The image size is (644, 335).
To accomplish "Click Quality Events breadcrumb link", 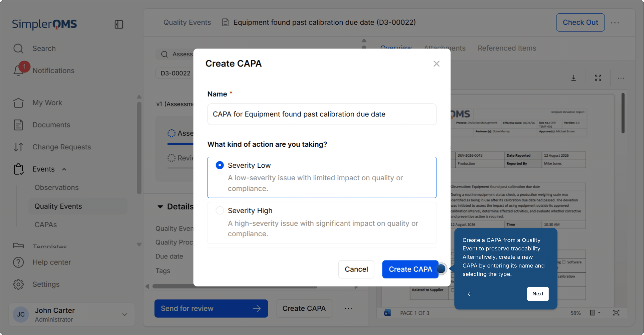I will [x=187, y=22].
